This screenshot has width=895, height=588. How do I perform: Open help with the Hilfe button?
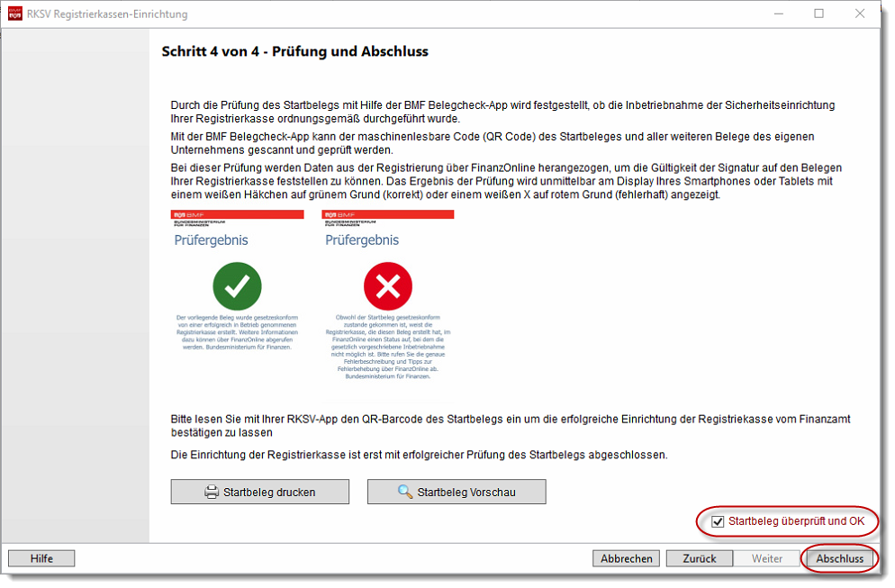[41, 558]
